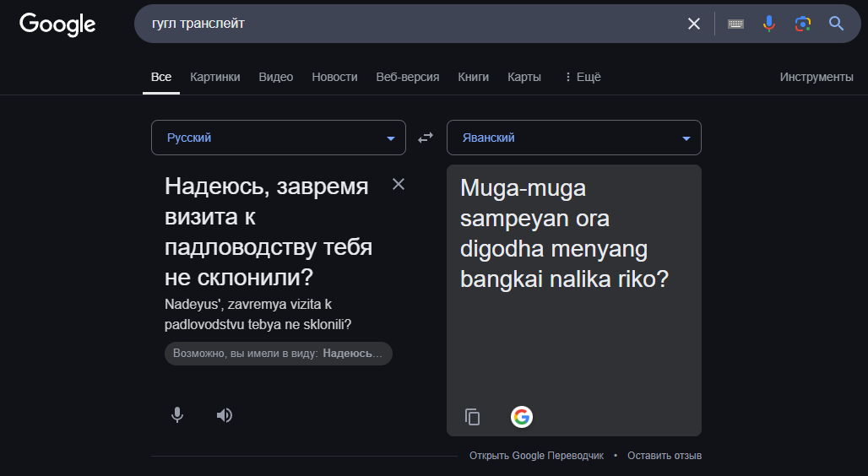
Task: Listen to the Russian source text
Action: coord(225,415)
